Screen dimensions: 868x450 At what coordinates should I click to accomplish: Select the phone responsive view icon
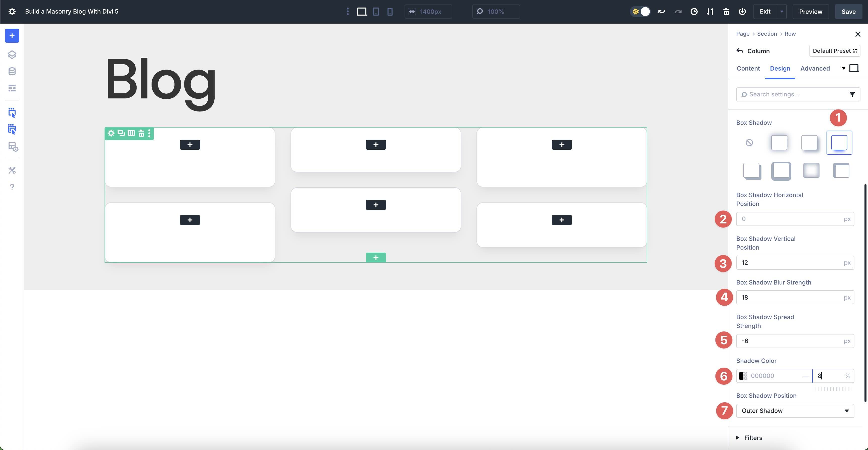[390, 12]
